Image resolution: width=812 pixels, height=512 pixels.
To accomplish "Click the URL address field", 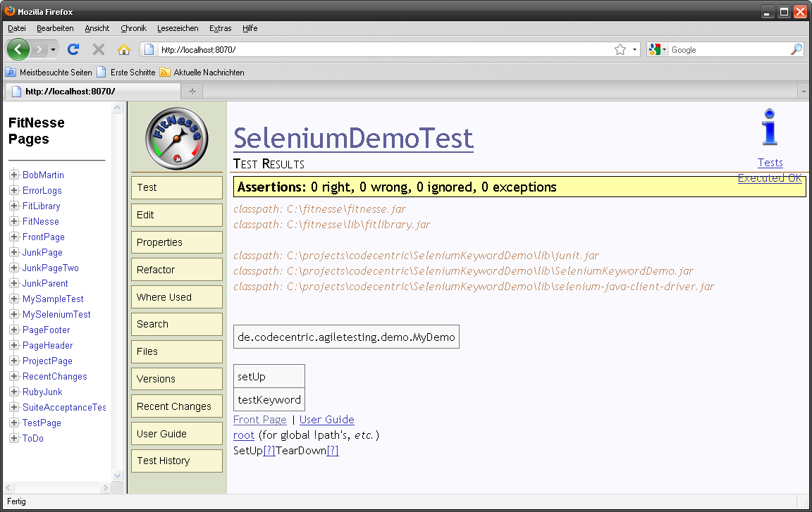I will click(385, 49).
